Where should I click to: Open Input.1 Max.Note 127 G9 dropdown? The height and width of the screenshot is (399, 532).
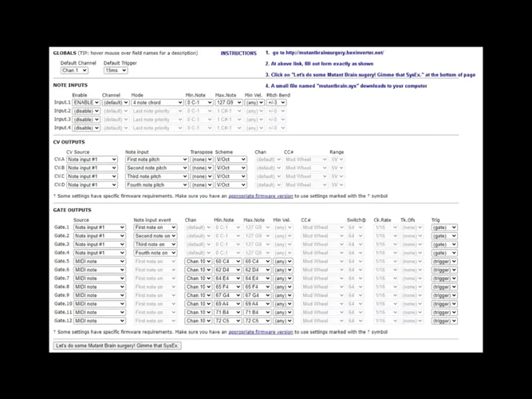coord(229,103)
